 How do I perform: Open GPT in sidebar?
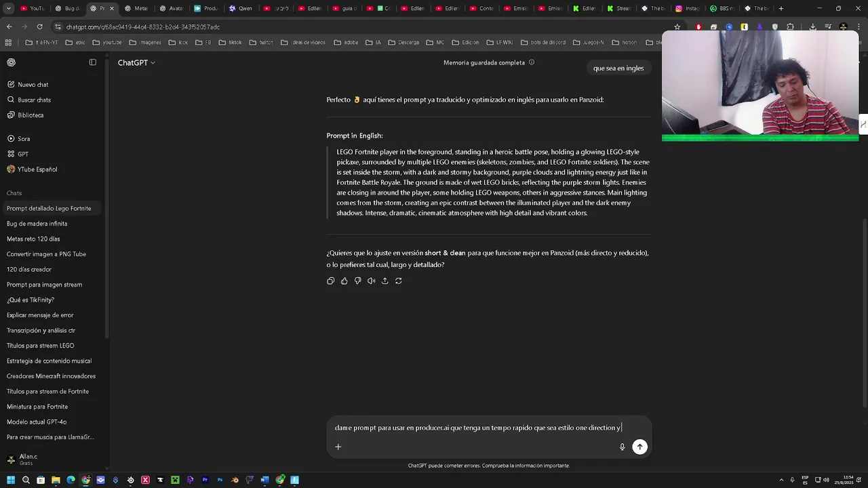coord(51,154)
